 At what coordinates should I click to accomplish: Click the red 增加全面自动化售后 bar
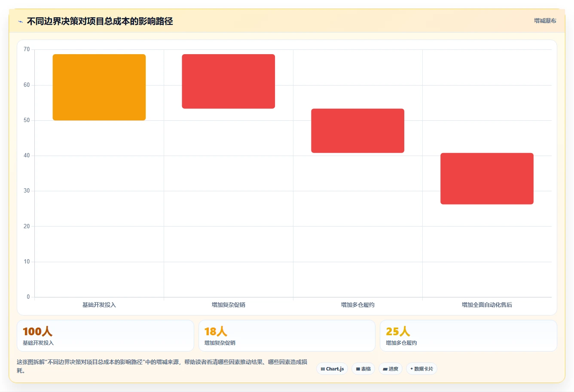[487, 178]
